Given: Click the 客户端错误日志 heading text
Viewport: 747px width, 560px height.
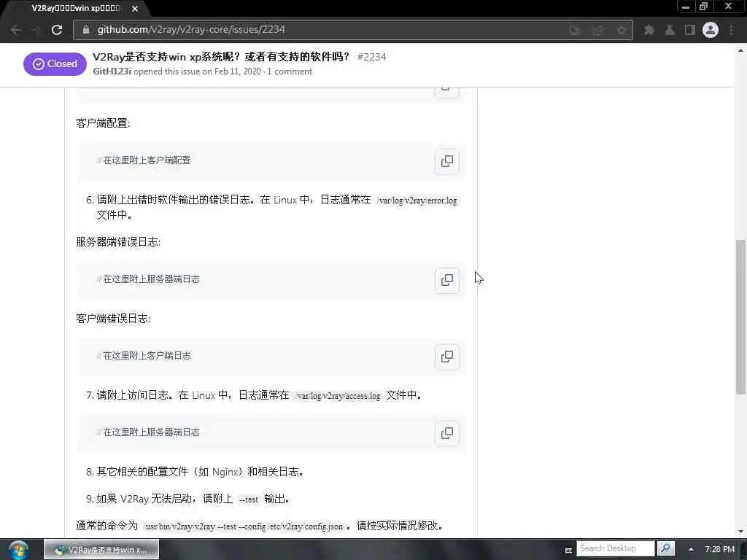Looking at the screenshot, I should click(x=113, y=319).
